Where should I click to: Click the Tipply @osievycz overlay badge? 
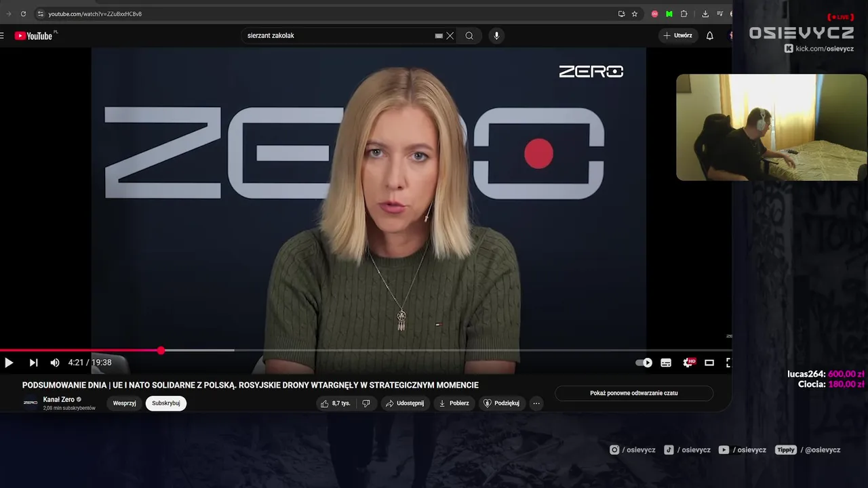click(x=808, y=450)
